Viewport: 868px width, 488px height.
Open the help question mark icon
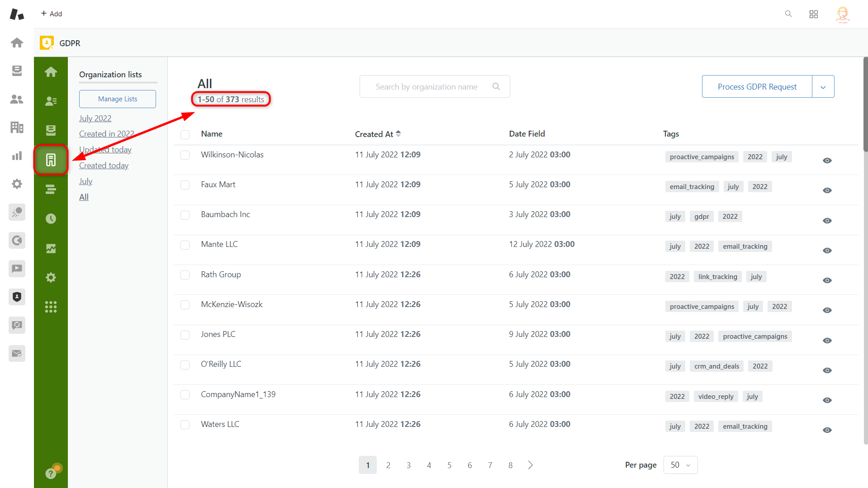(x=51, y=473)
